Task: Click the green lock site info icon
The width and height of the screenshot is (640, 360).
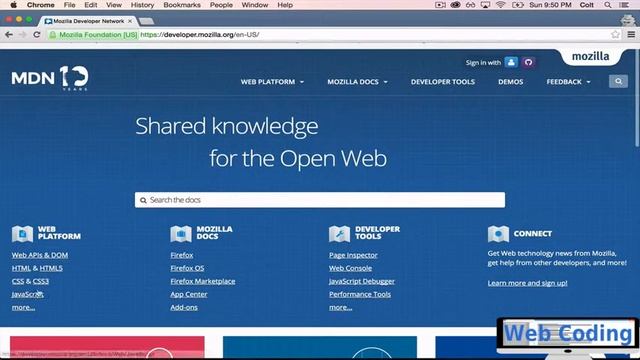Action: coord(53,35)
